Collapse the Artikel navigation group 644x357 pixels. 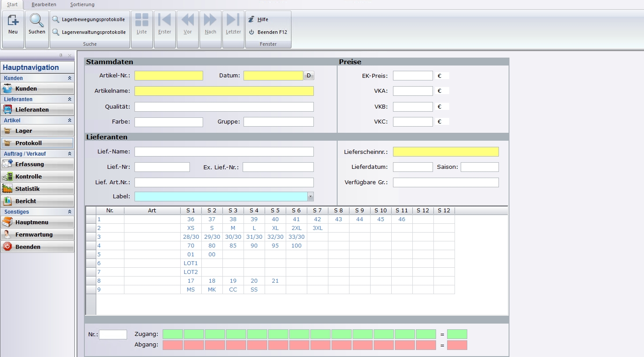[x=37, y=120]
